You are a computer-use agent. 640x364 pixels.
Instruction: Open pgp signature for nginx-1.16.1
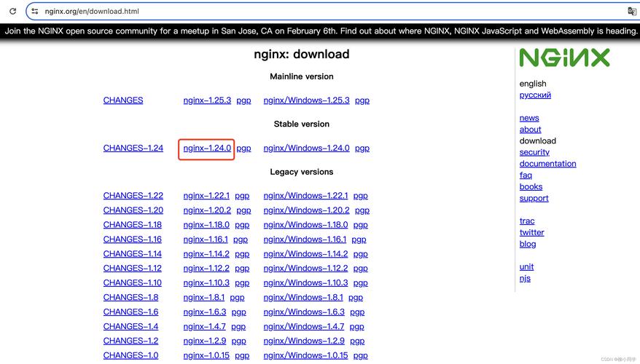pos(241,240)
